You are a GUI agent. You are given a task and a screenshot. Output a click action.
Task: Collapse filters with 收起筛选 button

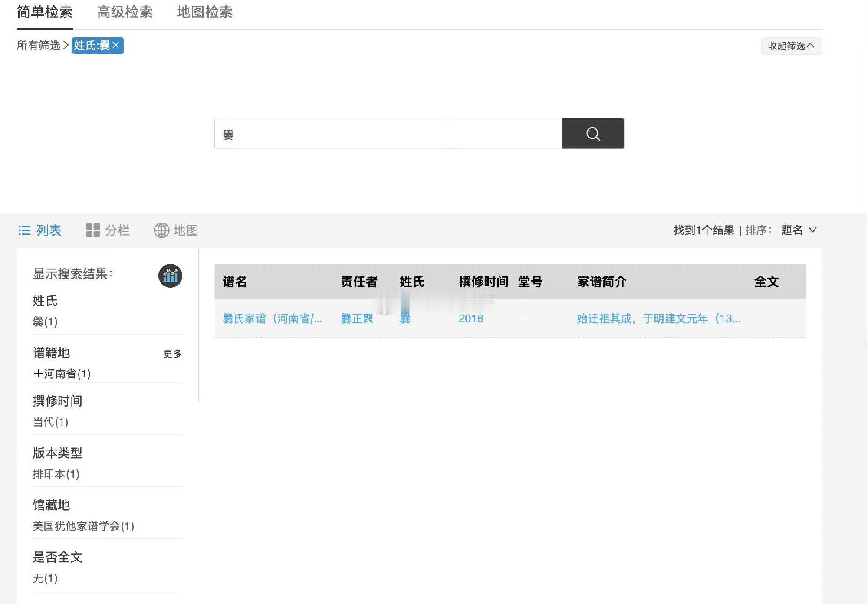click(x=791, y=46)
